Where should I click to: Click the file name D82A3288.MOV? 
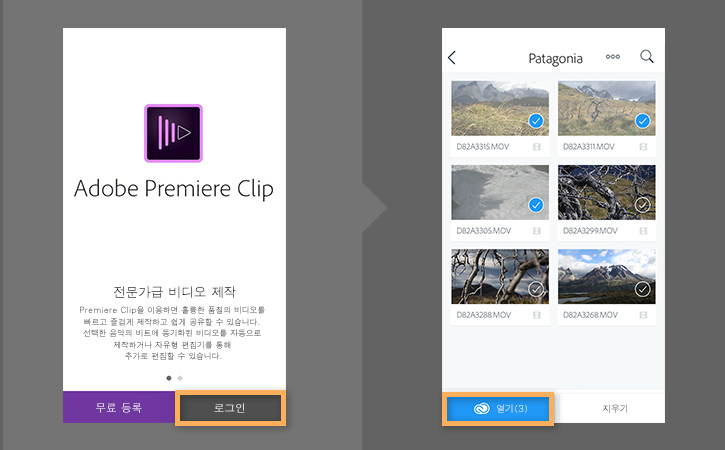tap(484, 315)
